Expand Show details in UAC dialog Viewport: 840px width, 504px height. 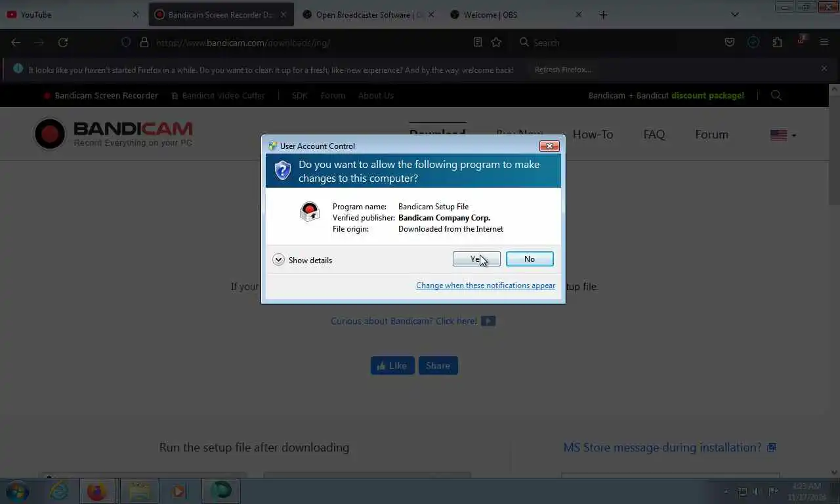click(x=303, y=260)
